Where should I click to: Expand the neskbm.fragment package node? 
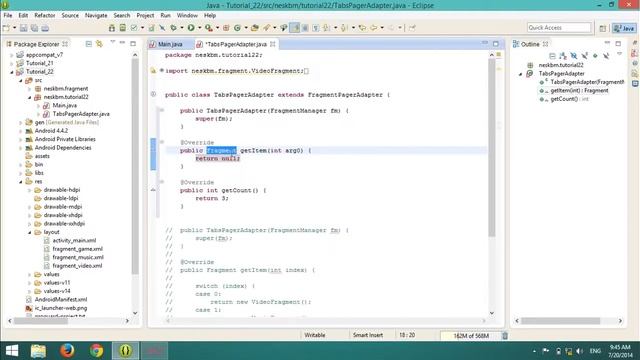[x=29, y=89]
